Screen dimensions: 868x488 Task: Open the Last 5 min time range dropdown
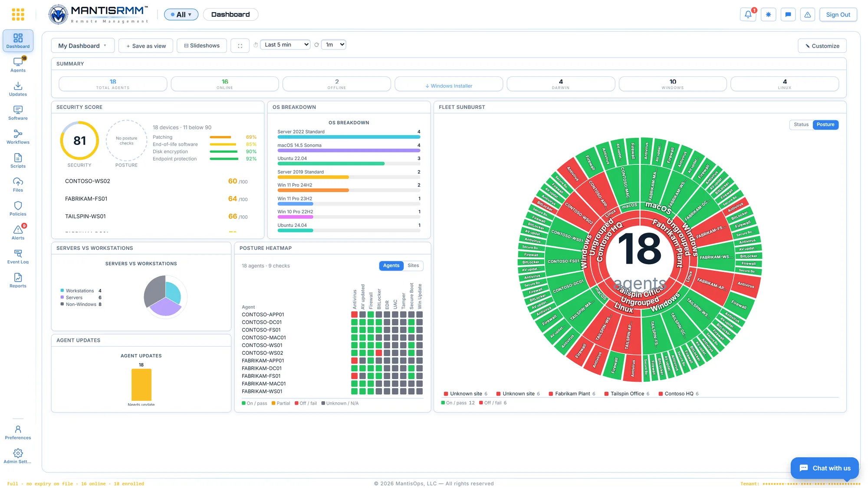click(x=285, y=45)
